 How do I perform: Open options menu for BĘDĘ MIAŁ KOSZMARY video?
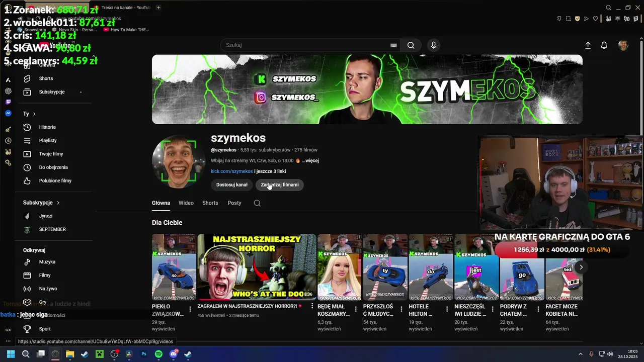tap(356, 309)
